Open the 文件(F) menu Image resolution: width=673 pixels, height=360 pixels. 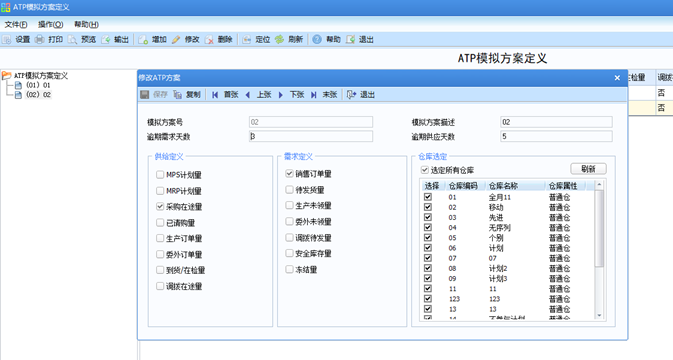pyautogui.click(x=16, y=24)
